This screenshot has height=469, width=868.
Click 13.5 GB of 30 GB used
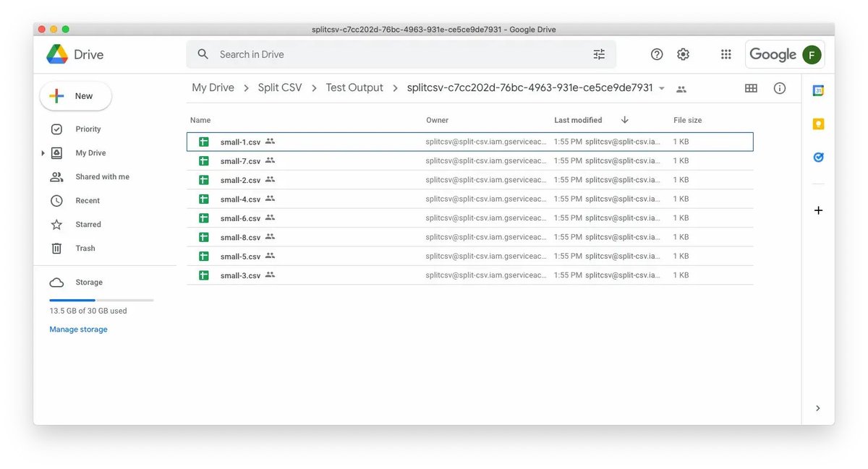point(88,311)
